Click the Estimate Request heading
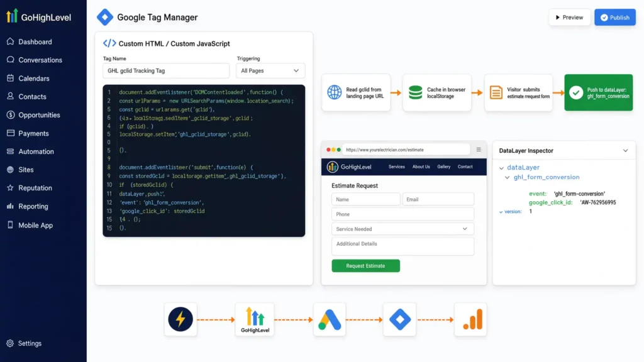The image size is (644, 362). 355,185
